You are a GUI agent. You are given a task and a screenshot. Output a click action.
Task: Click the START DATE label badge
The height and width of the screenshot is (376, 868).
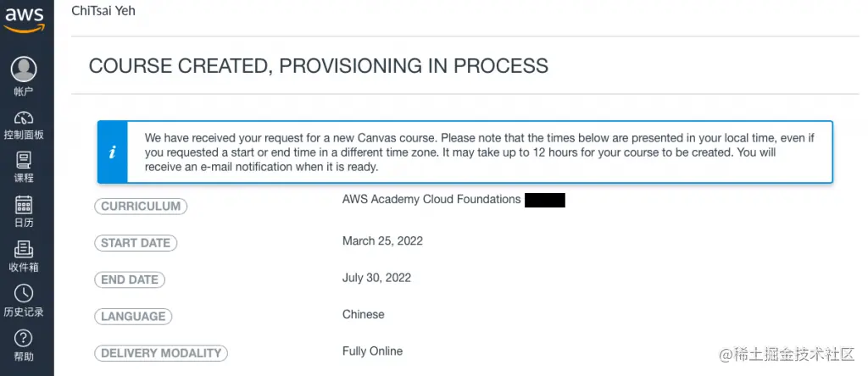136,243
